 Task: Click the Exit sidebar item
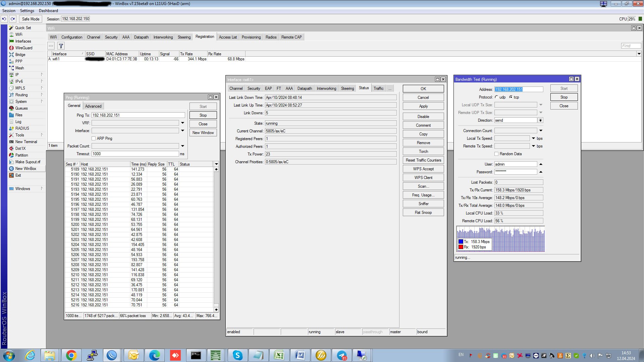(x=18, y=175)
